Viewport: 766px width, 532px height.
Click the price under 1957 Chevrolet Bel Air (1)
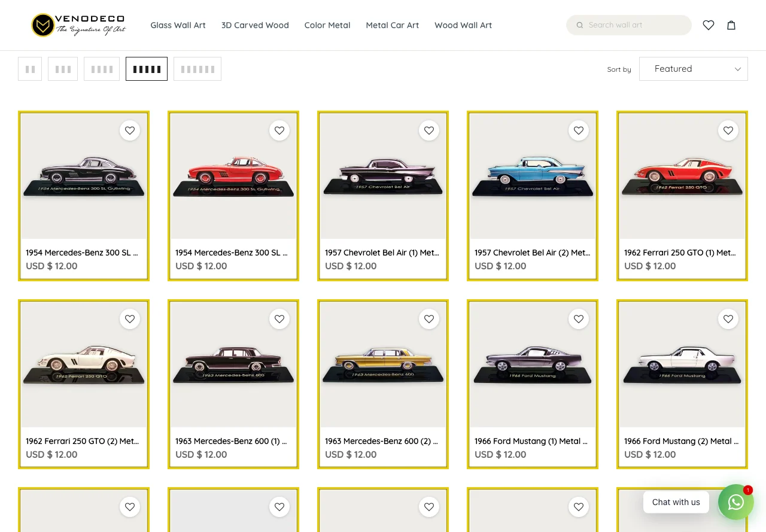pyautogui.click(x=351, y=266)
